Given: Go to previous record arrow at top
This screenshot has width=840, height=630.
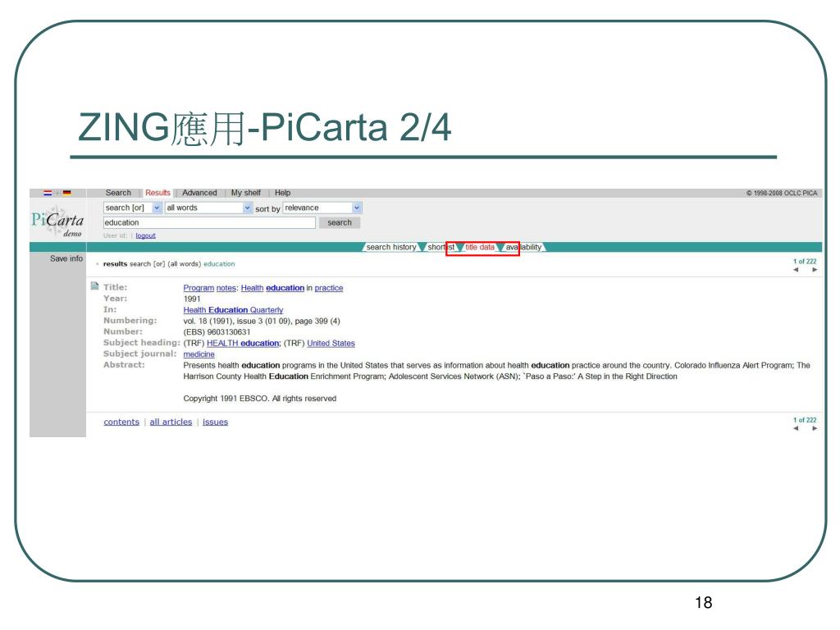Looking at the screenshot, I should (x=796, y=270).
